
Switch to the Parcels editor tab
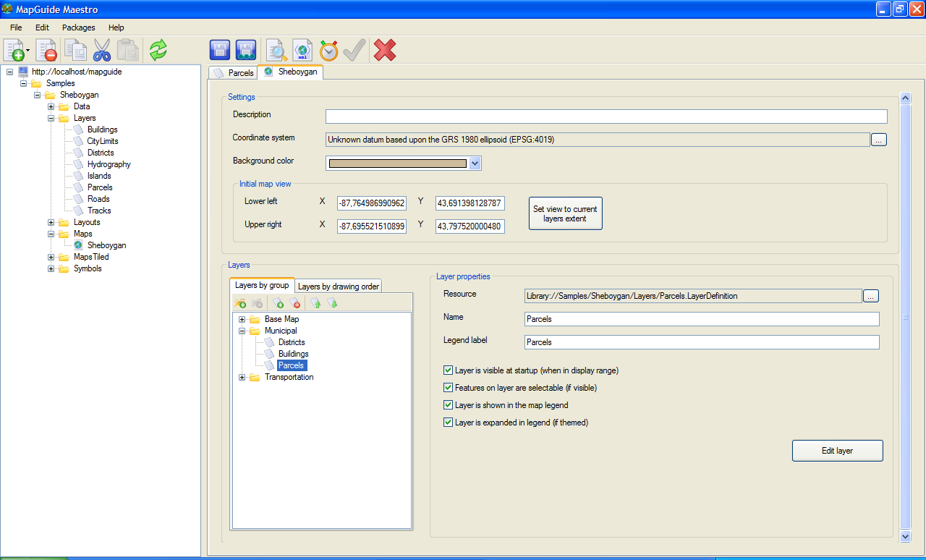[233, 73]
